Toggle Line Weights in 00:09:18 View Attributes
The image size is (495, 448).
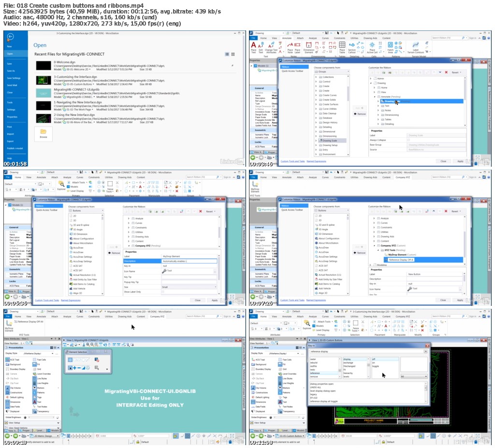point(40,383)
